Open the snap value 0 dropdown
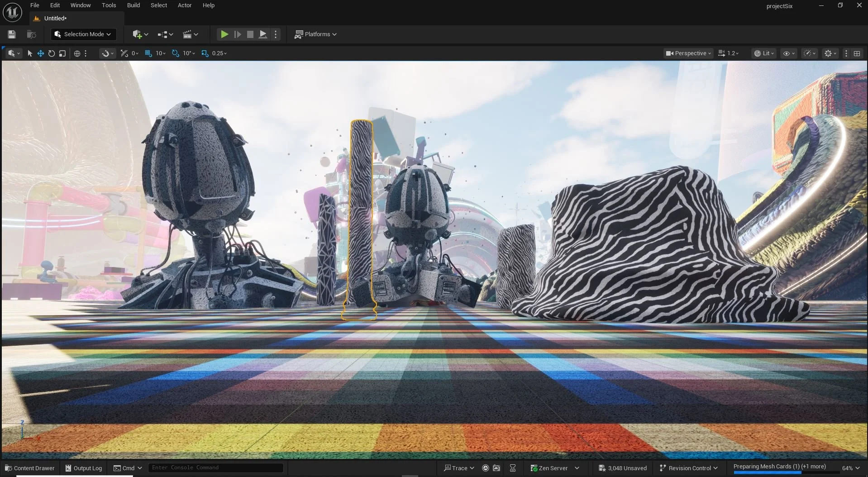 (135, 53)
